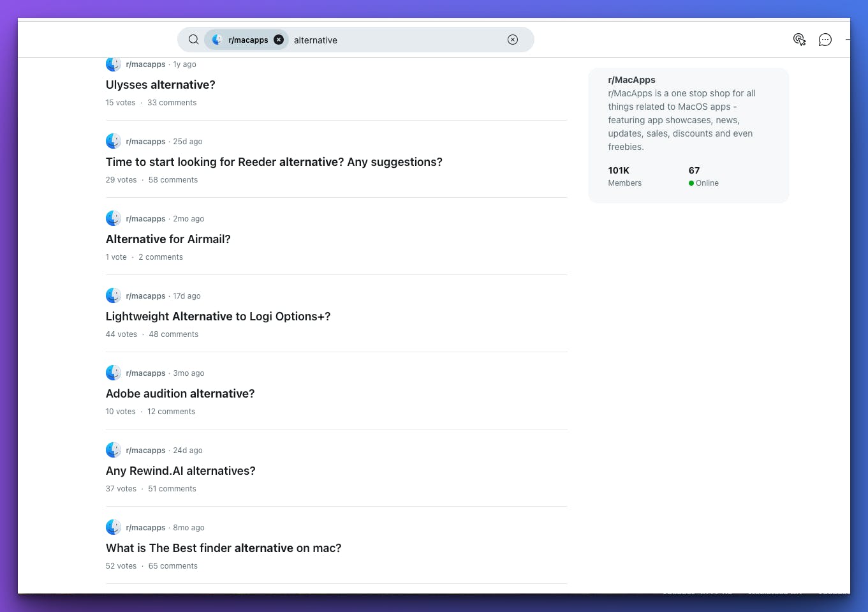Click r/macapps label on the 8mo ago post
The width and height of the screenshot is (868, 612).
coord(145,528)
